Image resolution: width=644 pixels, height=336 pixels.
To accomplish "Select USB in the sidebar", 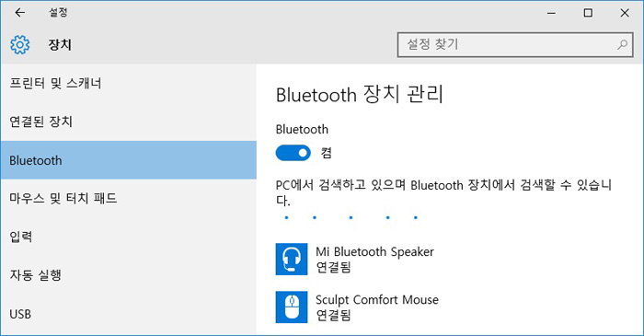I will pyautogui.click(x=129, y=314).
